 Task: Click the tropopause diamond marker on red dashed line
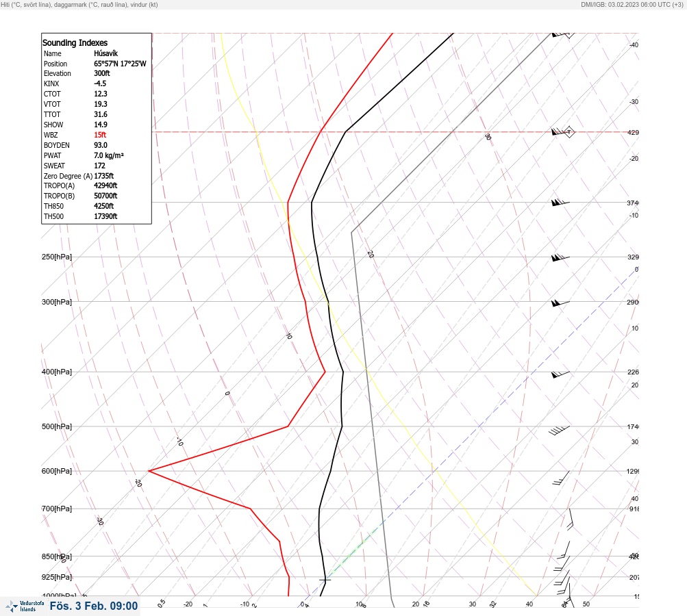(569, 132)
